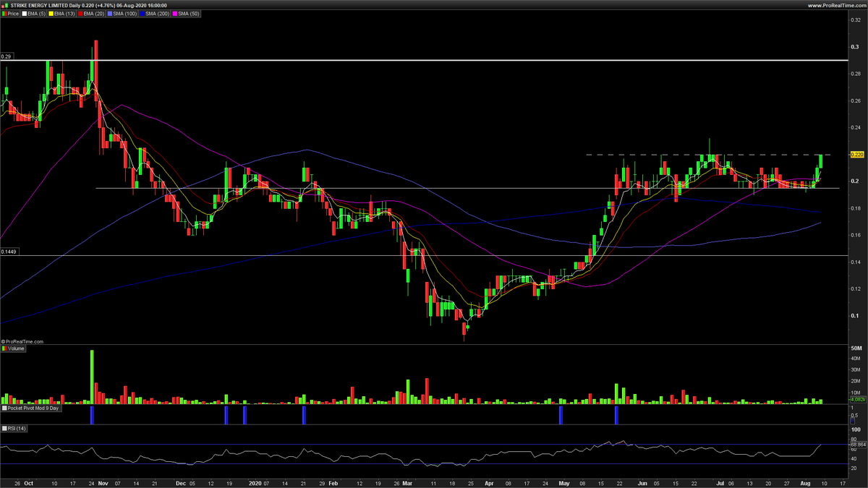Click the 4,082k volume value tag
The width and height of the screenshot is (868, 488).
pos(857,400)
